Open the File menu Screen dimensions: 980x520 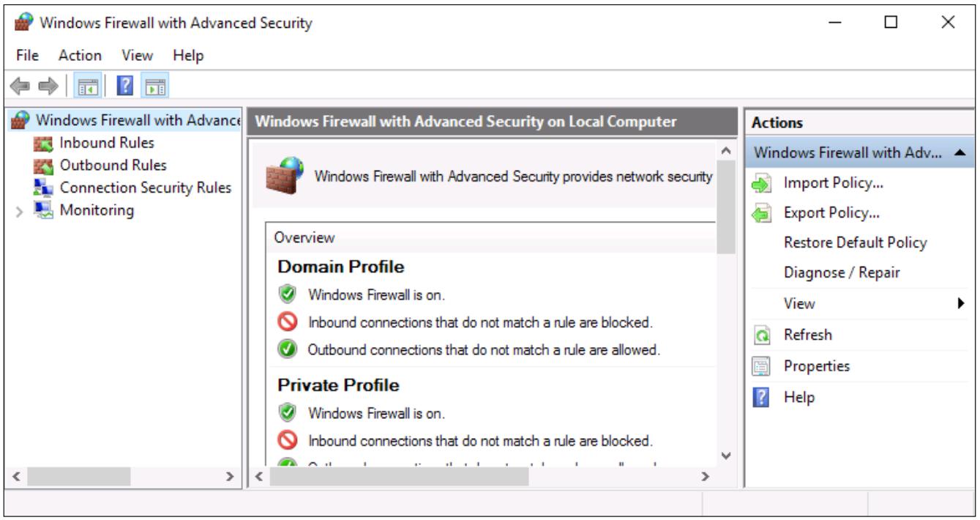[25, 55]
